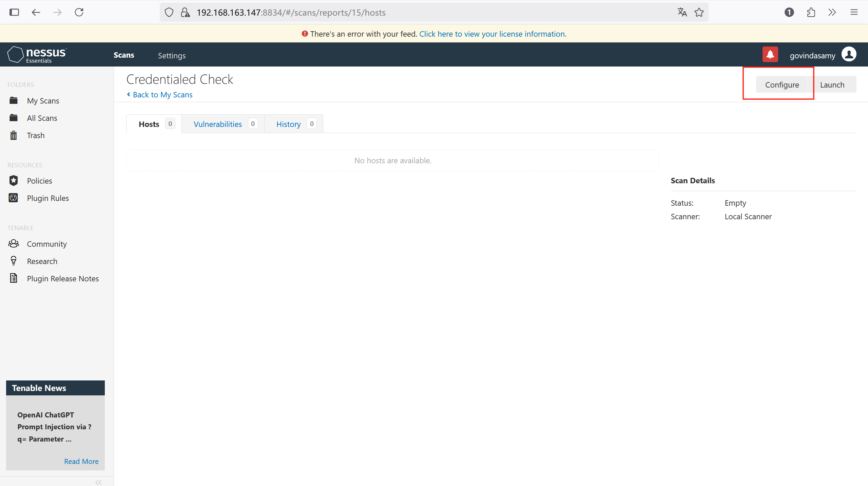Viewport: 868px width, 486px height.
Task: Click the feed error warning icon
Action: 305,34
